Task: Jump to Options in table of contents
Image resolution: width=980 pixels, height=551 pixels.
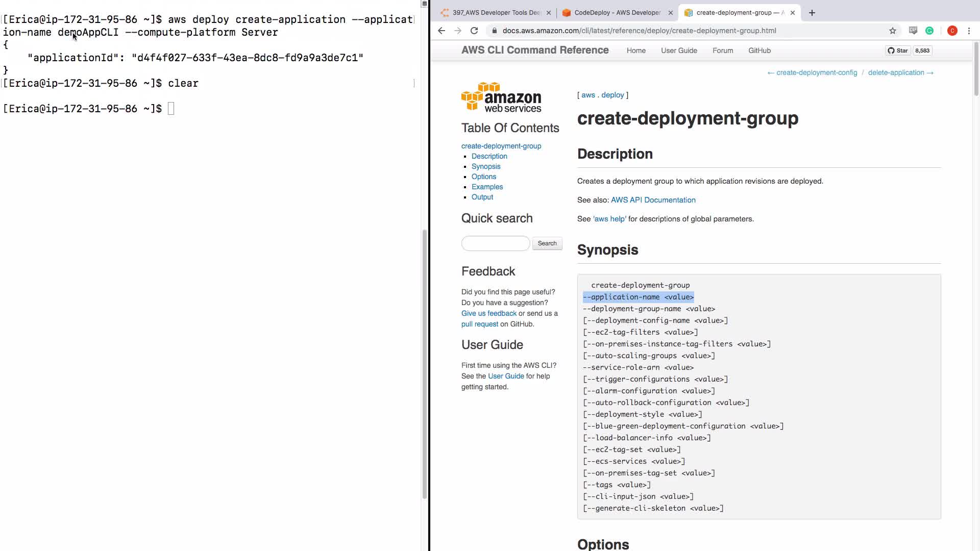Action: [x=483, y=177]
